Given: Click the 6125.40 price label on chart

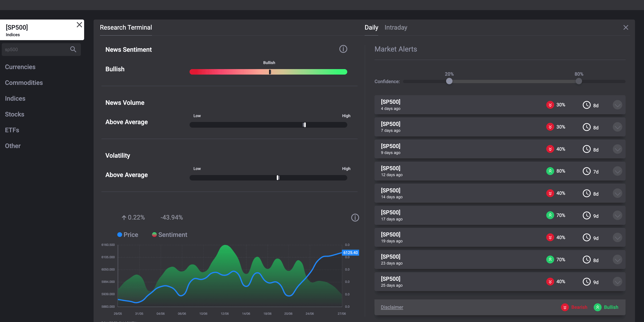Looking at the screenshot, I should pos(350,253).
